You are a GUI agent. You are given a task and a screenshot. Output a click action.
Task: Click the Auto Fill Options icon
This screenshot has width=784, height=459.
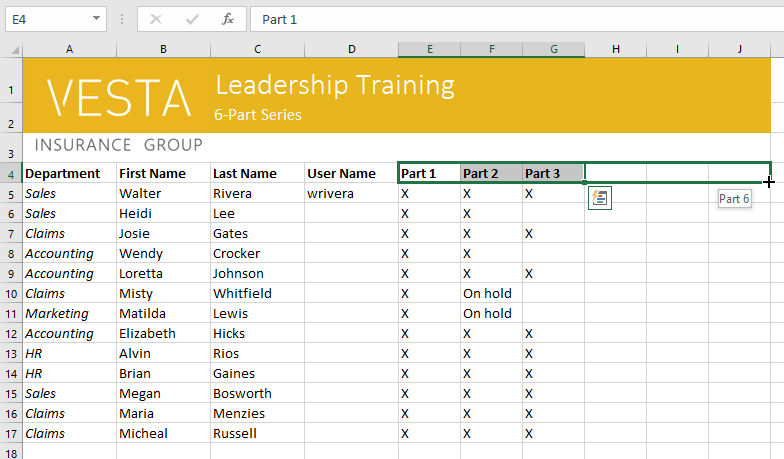[x=600, y=198]
